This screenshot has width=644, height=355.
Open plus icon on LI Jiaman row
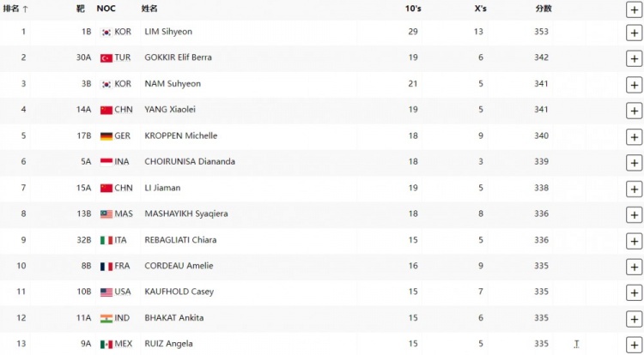(x=635, y=189)
